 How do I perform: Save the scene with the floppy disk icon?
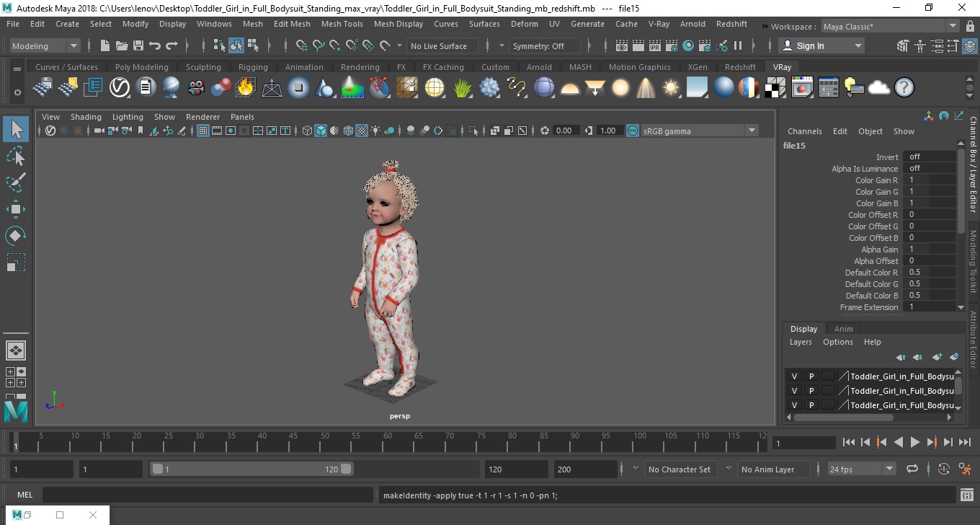(x=138, y=45)
